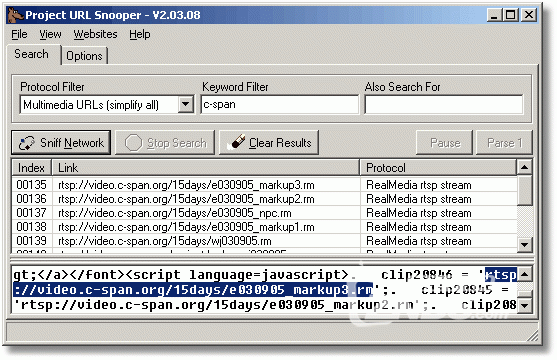The image size is (557, 360).
Task: Click the packet text pane scroll-up arrow
Action: [x=524, y=274]
